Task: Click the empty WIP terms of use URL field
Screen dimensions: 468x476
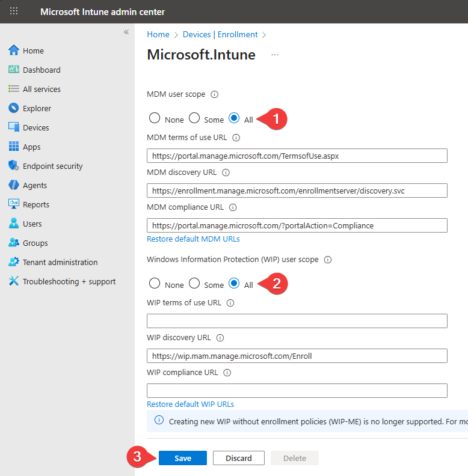Action: pos(297,321)
